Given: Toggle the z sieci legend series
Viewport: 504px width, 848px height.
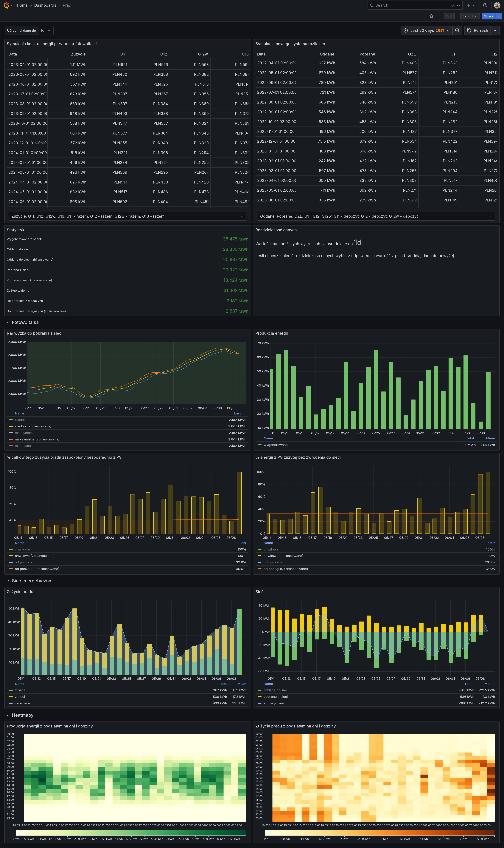Looking at the screenshot, I should pyautogui.click(x=20, y=696).
